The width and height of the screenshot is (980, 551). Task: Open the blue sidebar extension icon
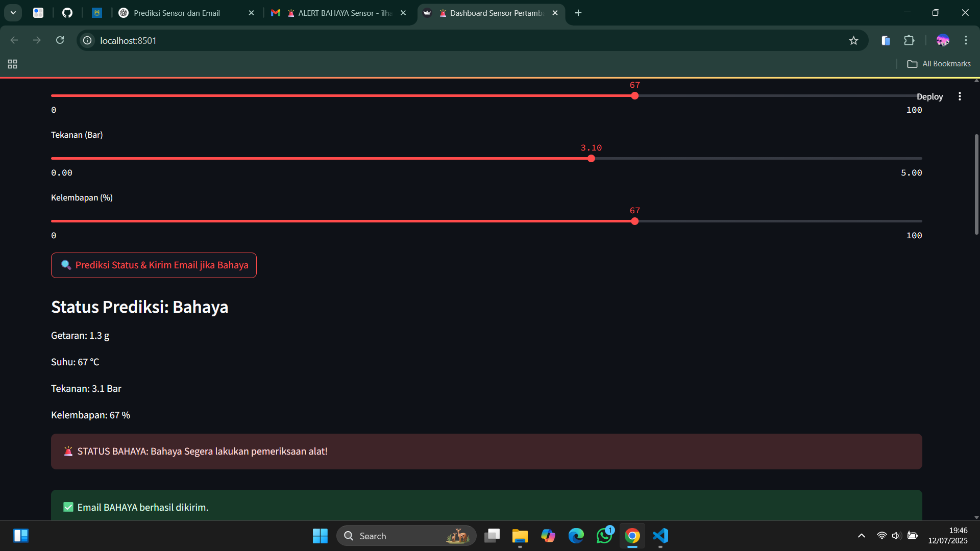886,40
